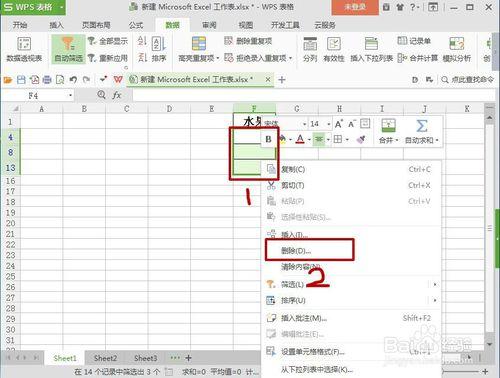This screenshot has height=378, width=500.
Task: Choose 剪切(T) from the context menu
Action: pos(352,185)
